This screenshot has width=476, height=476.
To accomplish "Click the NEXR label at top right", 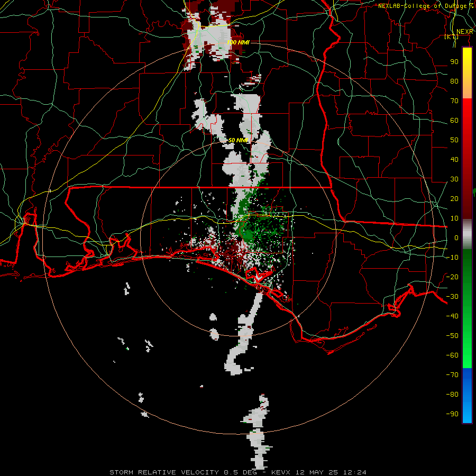I will point(465,32).
